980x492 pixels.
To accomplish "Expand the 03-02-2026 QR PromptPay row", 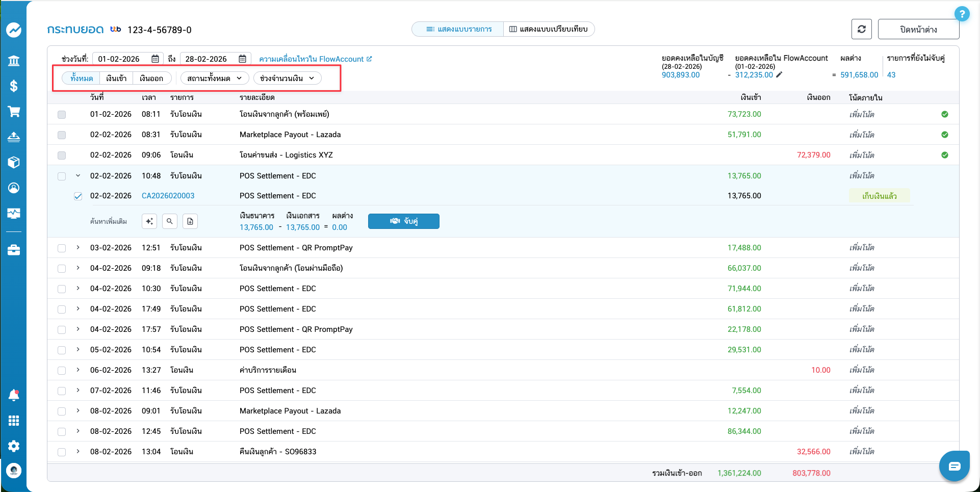I will (78, 248).
